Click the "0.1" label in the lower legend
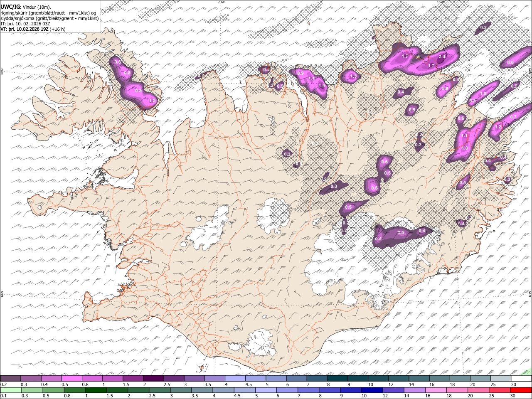This screenshot has width=532, height=399. click(x=4, y=396)
